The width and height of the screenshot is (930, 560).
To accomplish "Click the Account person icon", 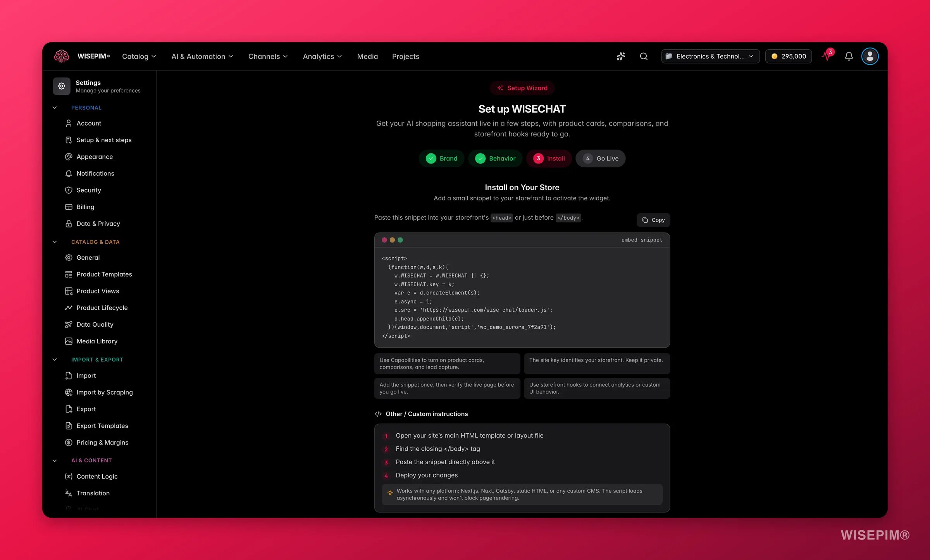I will (x=69, y=123).
